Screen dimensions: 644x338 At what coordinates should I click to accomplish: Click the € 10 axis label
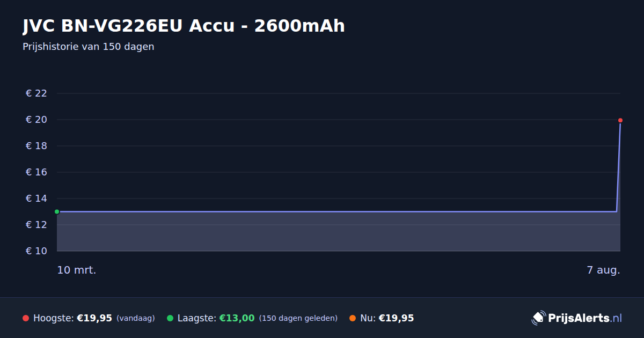point(36,251)
